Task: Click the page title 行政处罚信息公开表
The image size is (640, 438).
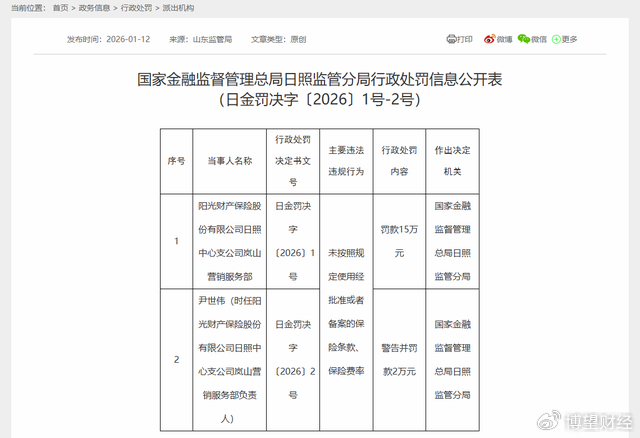Action: pyautogui.click(x=319, y=79)
